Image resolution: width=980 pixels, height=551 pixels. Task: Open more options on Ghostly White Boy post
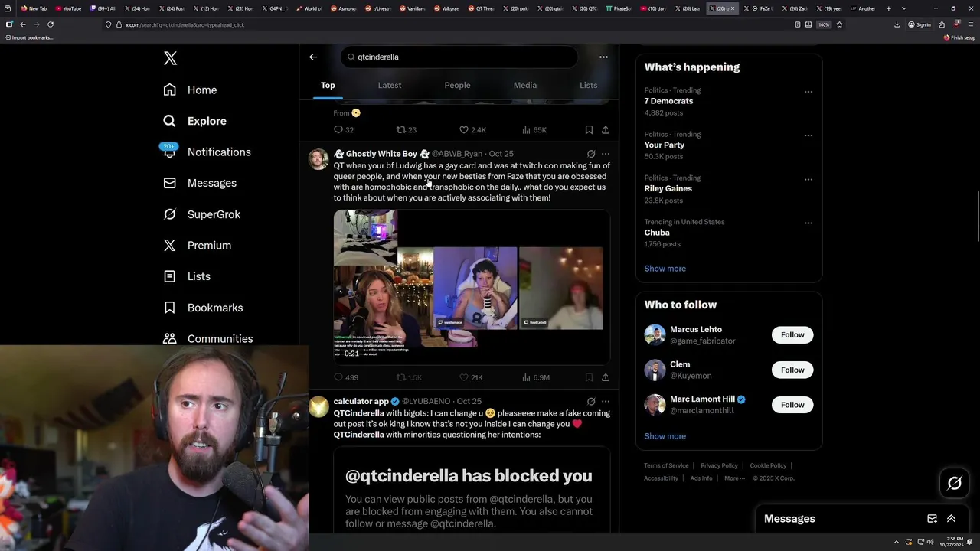click(606, 154)
